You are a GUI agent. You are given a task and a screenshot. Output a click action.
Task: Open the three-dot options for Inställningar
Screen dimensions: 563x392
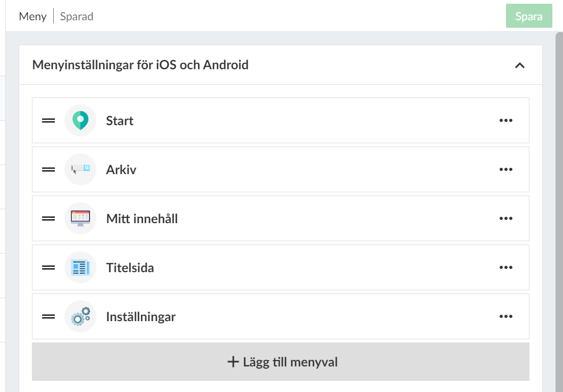505,316
